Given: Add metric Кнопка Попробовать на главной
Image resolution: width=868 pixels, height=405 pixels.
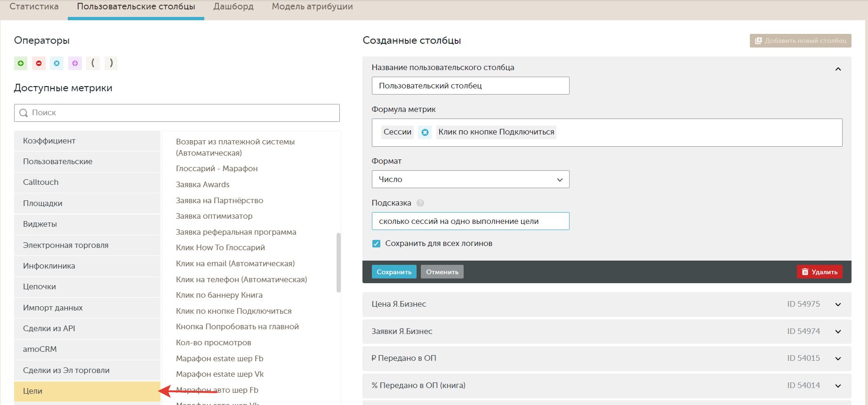Looking at the screenshot, I should (237, 326).
